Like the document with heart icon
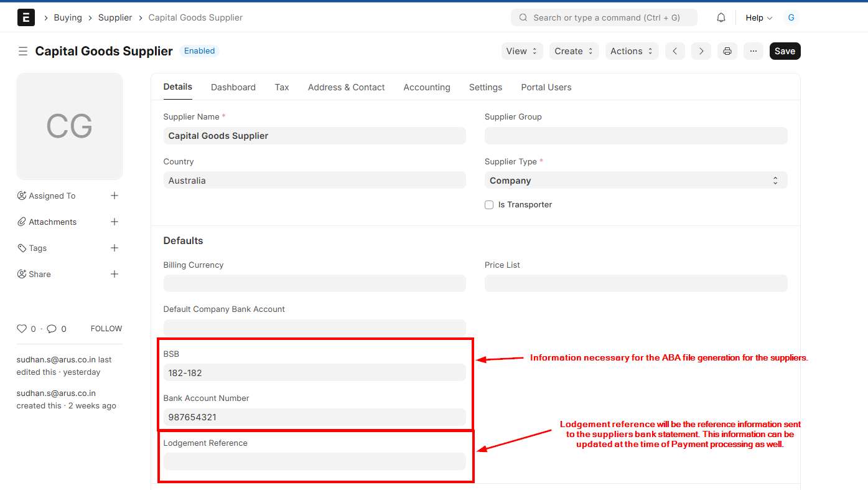The image size is (868, 490). (22, 329)
